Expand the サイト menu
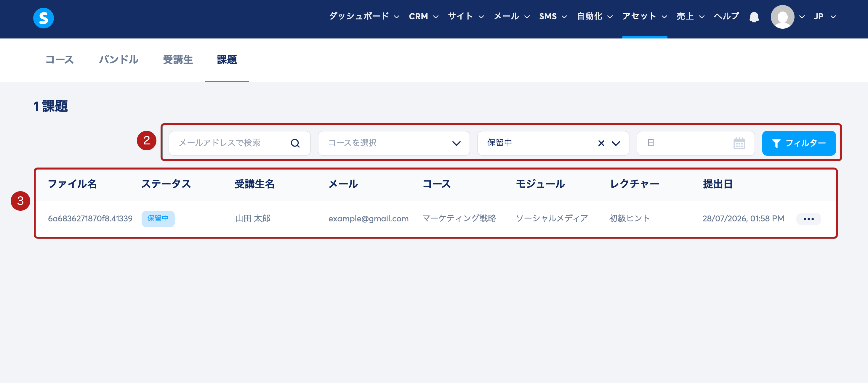 coord(466,16)
